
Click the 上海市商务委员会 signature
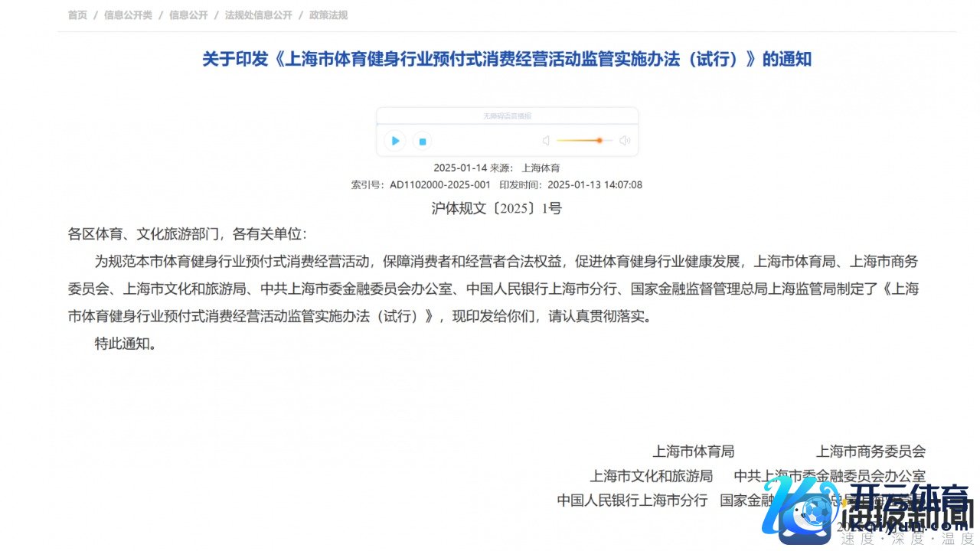pos(871,452)
